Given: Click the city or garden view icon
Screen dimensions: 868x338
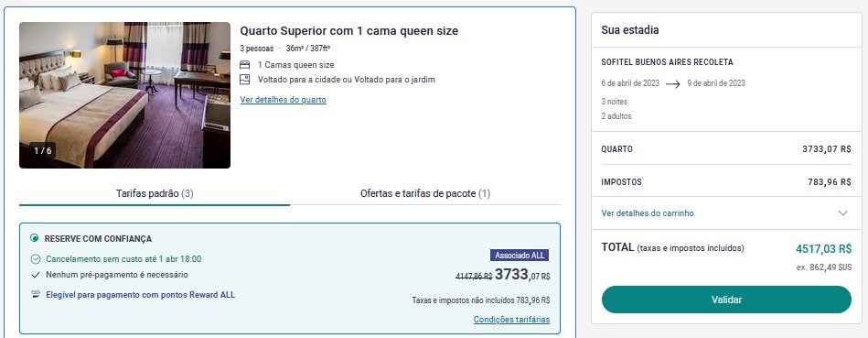Looking at the screenshot, I should pyautogui.click(x=245, y=80).
